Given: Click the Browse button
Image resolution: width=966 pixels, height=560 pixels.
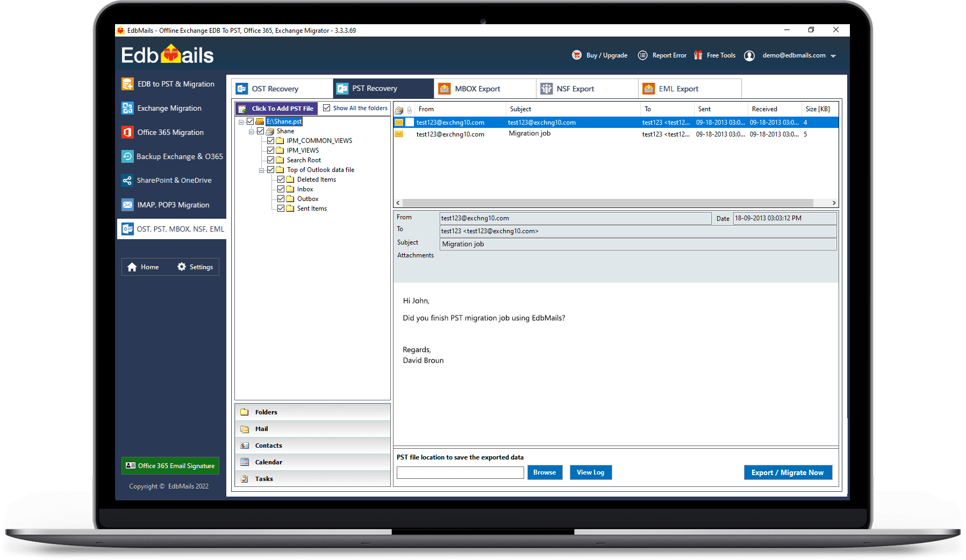Looking at the screenshot, I should coord(545,472).
